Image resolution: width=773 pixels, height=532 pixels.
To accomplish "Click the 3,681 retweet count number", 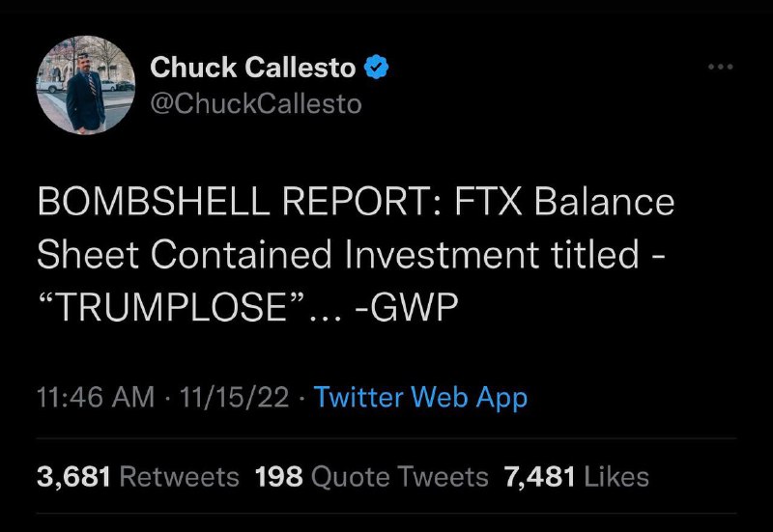I will [73, 477].
